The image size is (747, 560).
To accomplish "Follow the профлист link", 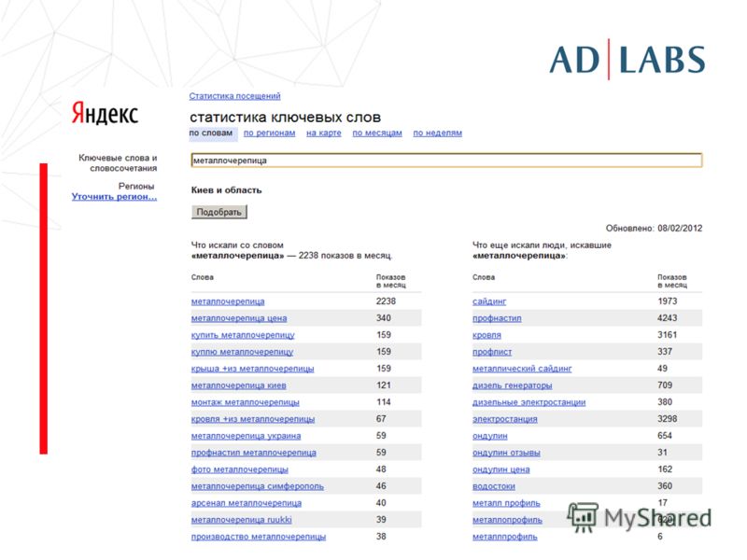I will pos(492,352).
